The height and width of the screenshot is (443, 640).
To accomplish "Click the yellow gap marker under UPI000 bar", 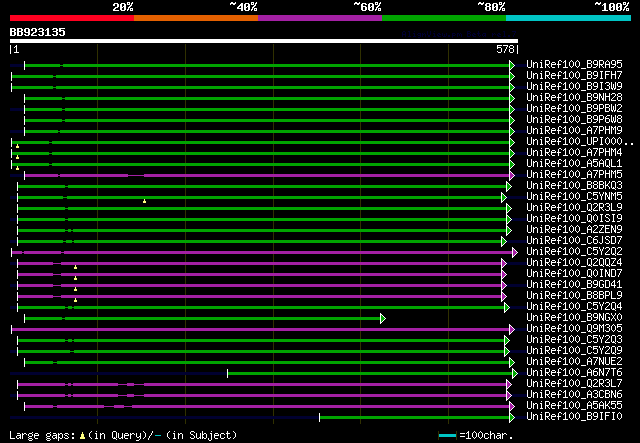I will [18, 146].
